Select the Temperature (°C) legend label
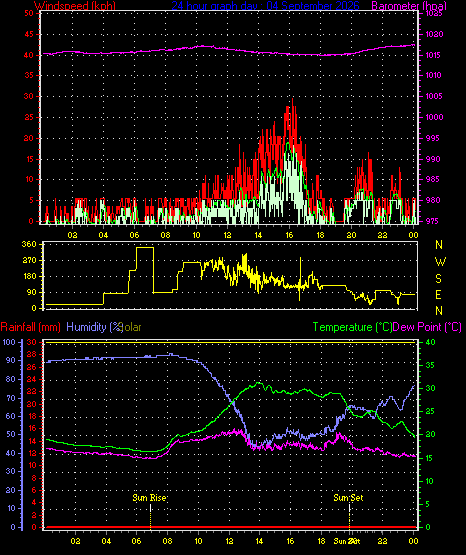The width and height of the screenshot is (466, 555). (352, 327)
